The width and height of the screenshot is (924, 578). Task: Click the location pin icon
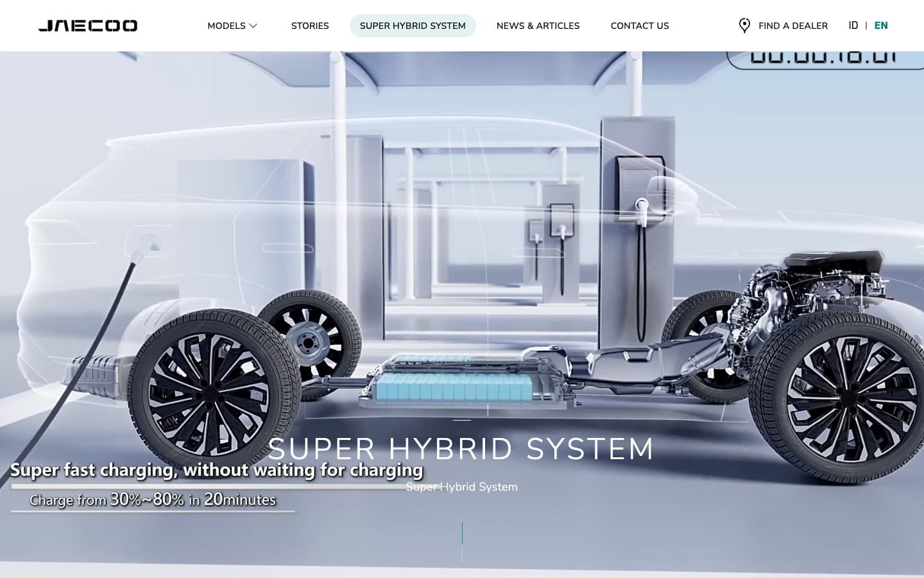(x=744, y=26)
